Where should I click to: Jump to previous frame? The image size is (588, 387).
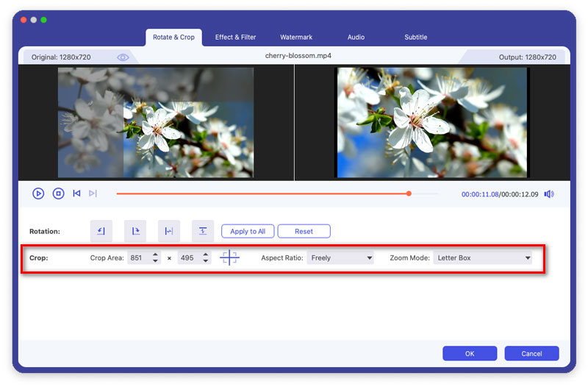(x=76, y=193)
